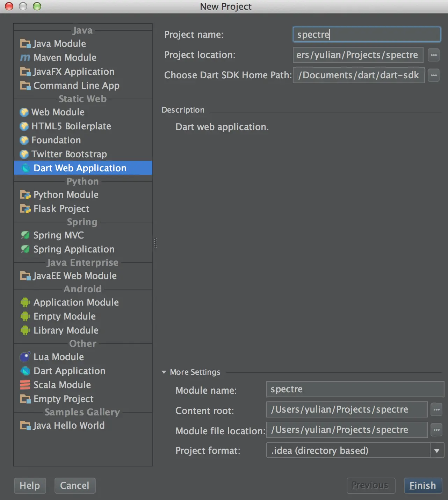Choose the JavaFX Application icon

click(24, 71)
